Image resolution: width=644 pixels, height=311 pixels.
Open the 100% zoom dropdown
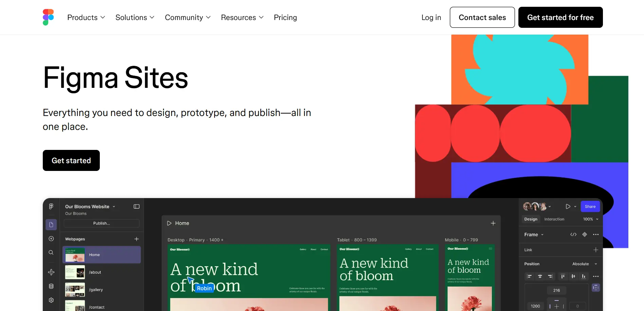coord(591,219)
